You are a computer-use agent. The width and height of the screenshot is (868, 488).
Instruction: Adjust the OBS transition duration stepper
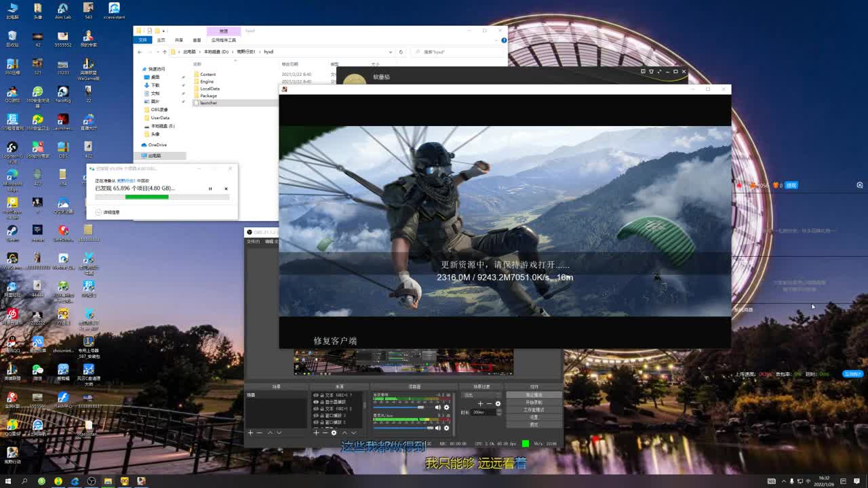(x=499, y=412)
